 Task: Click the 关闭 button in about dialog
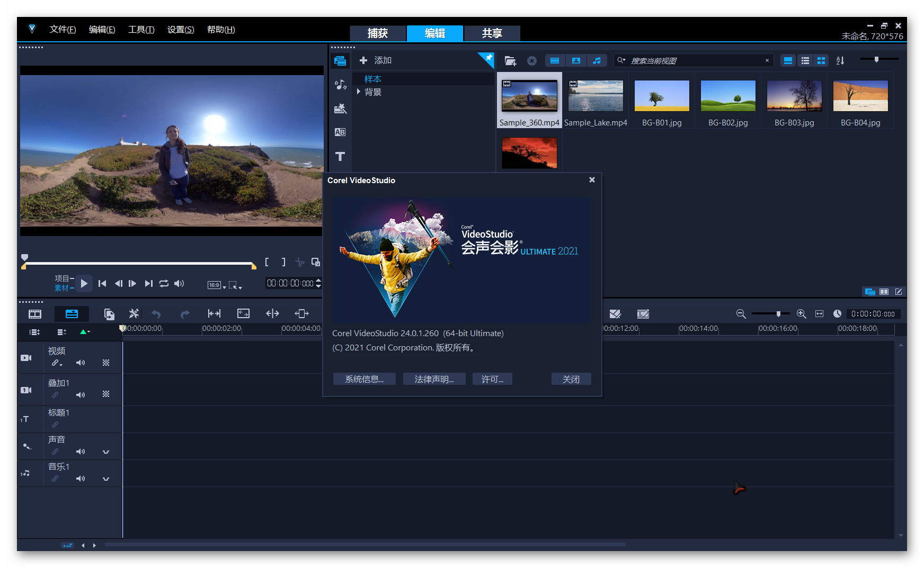(571, 379)
